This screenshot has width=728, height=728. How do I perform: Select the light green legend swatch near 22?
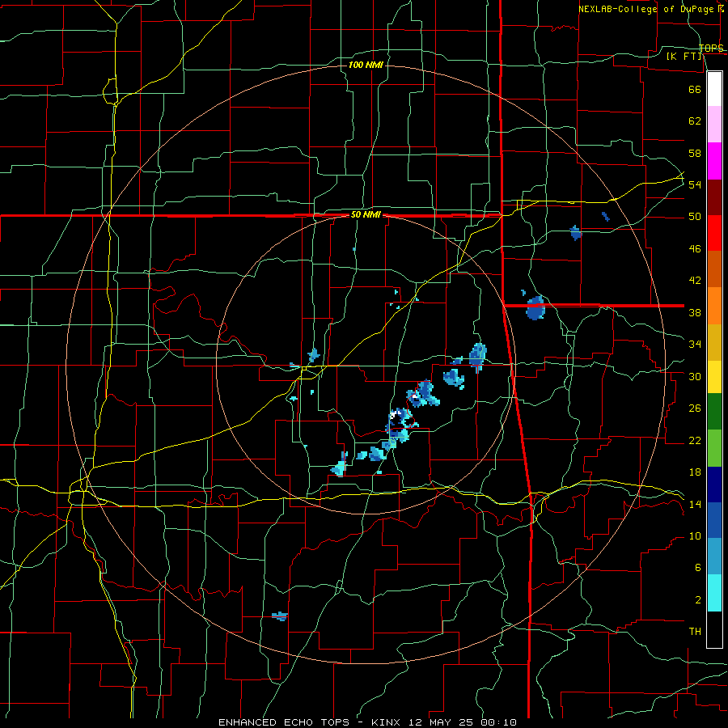click(714, 448)
